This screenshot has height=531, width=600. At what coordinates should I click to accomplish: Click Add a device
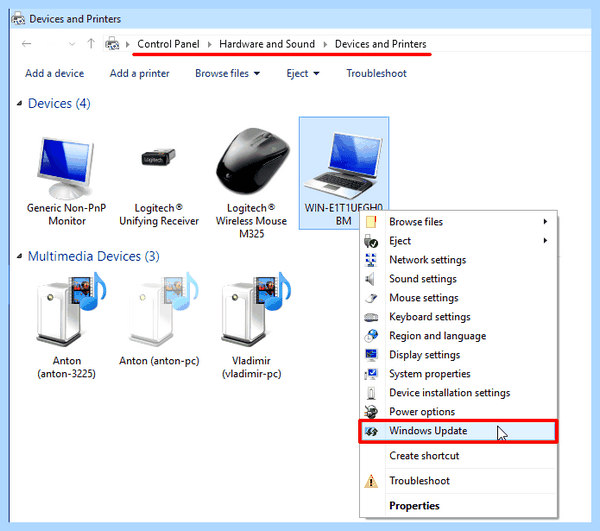click(55, 73)
